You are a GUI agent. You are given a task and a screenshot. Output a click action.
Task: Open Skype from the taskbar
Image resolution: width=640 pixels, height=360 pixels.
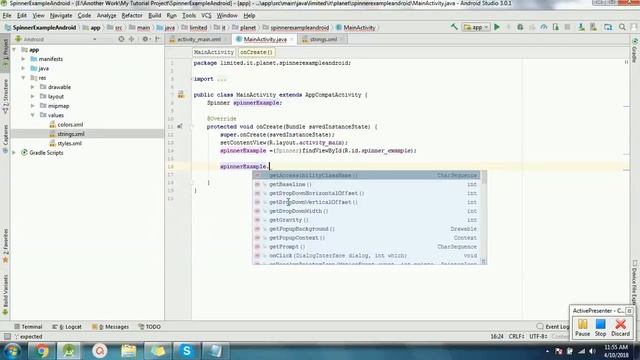(x=187, y=351)
